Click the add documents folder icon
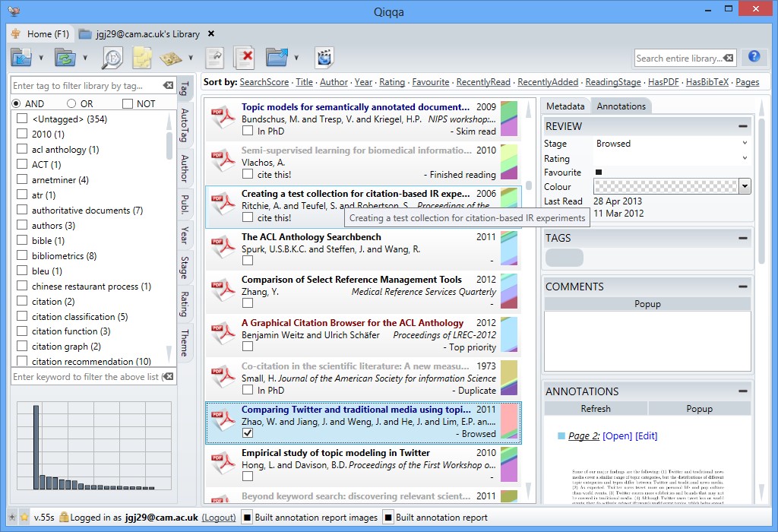The width and height of the screenshot is (778, 532). pos(21,58)
